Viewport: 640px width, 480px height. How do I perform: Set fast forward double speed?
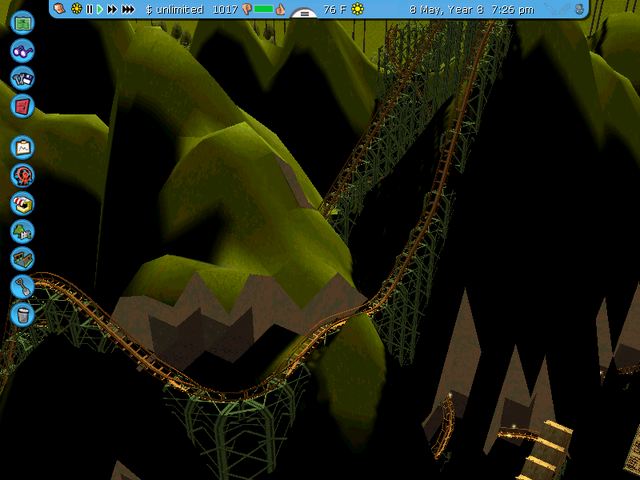point(112,9)
